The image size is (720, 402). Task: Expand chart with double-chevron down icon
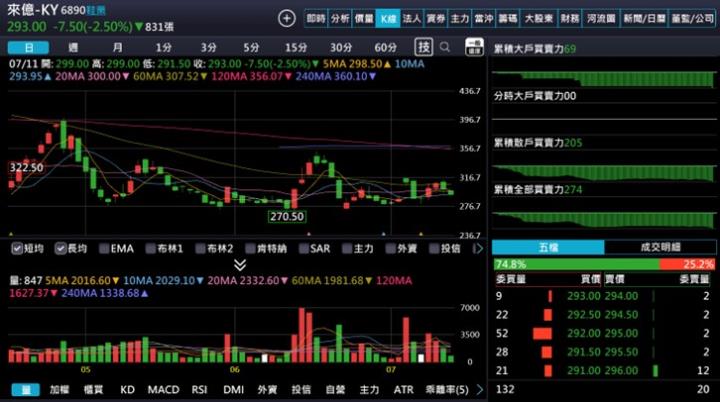pyautogui.click(x=240, y=265)
